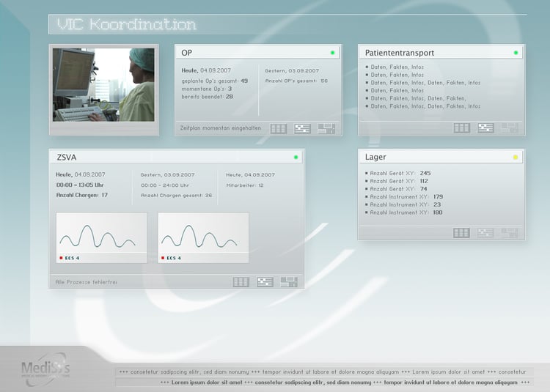This screenshot has height=392, width=550.
Task: Open the Patiententransport panel title bar
Action: click(x=441, y=53)
